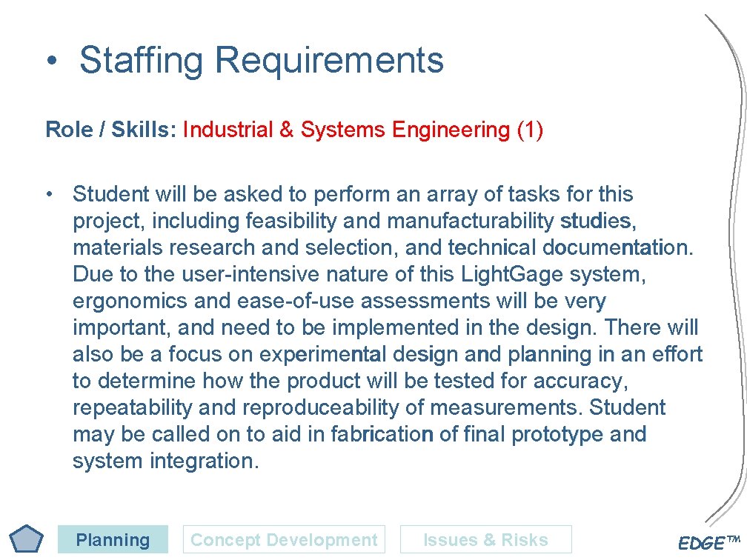Click the Role / Skills label
Screen dimensions: 747x560
coord(110,130)
